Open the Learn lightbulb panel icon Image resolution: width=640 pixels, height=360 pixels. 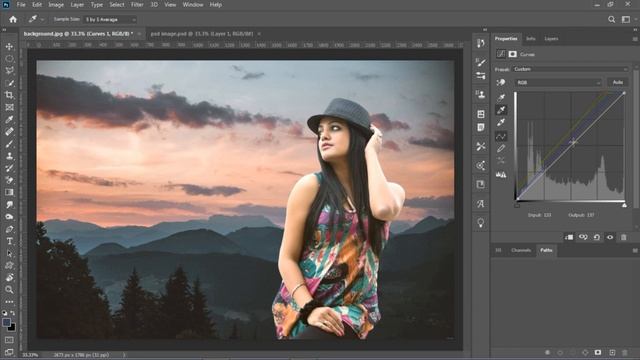(x=481, y=223)
